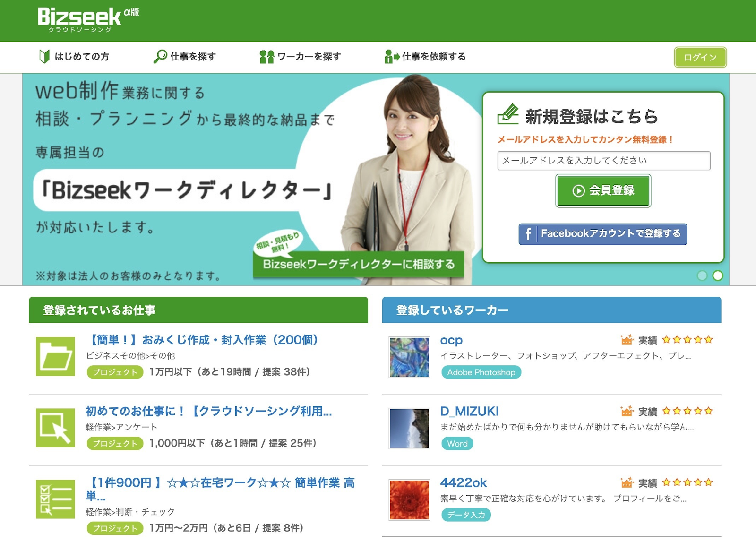This screenshot has height=542, width=756.
Task: Open the 初めてのお仕事に job link
Action: pyautogui.click(x=209, y=411)
